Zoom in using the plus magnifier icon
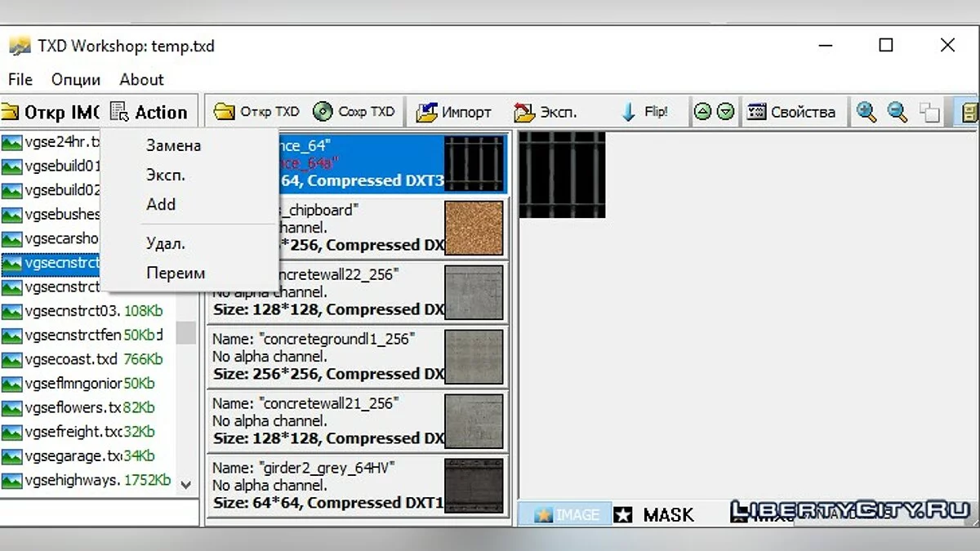This screenshot has width=980, height=551. pos(866,112)
